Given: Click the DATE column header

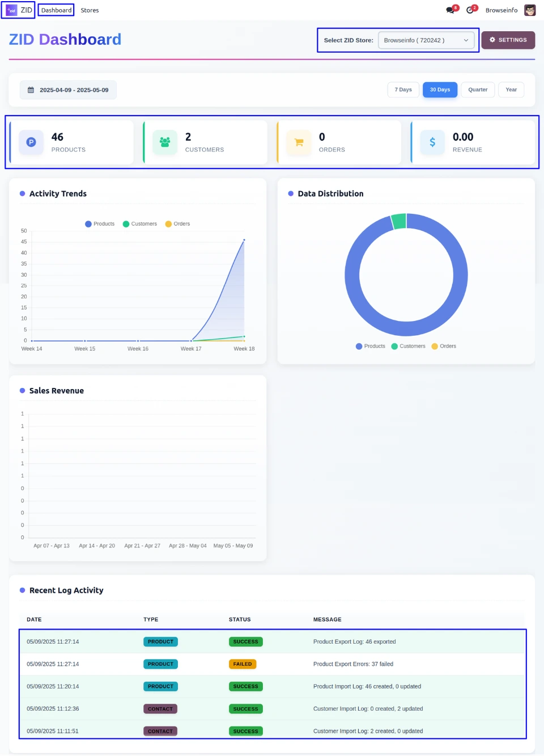Looking at the screenshot, I should point(34,619).
